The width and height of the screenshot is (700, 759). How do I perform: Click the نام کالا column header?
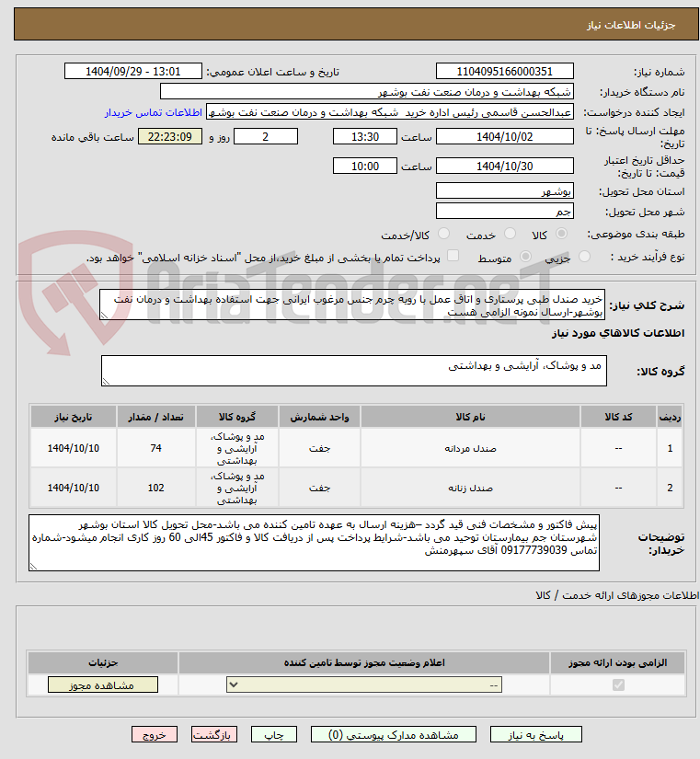pos(470,417)
